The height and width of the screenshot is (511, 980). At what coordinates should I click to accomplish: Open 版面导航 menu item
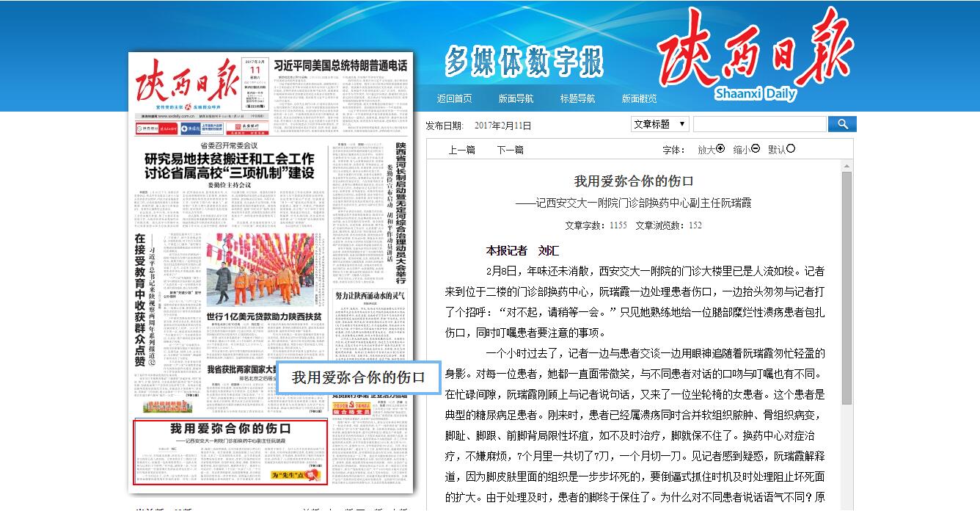516,98
